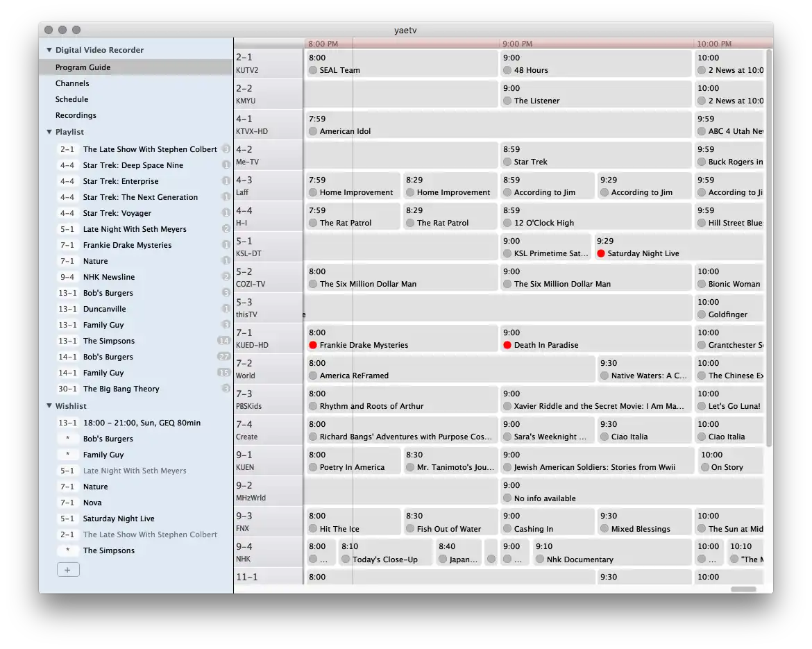Click the record circle for 12 O'Clock High

pyautogui.click(x=507, y=223)
